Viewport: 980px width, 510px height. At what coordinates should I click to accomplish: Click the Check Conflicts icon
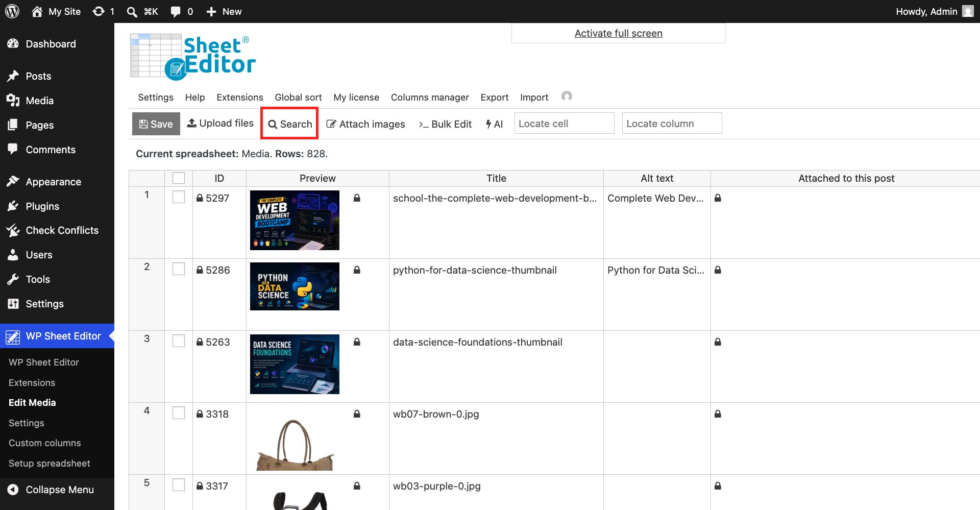coord(13,230)
